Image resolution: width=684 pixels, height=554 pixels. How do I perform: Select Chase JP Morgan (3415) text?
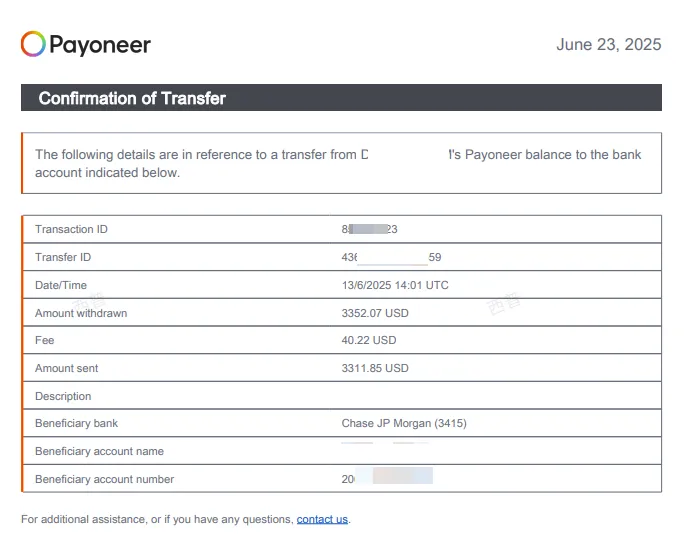[x=404, y=423]
